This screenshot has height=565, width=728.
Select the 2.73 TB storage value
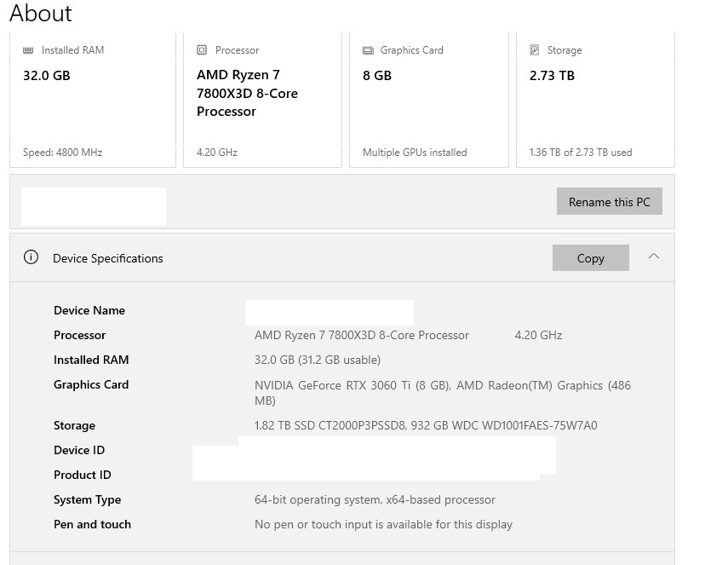point(552,75)
